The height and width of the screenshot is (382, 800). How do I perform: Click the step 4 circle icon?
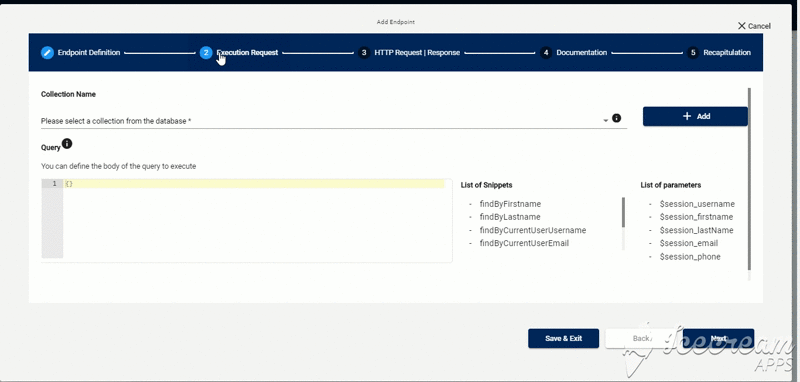(546, 53)
